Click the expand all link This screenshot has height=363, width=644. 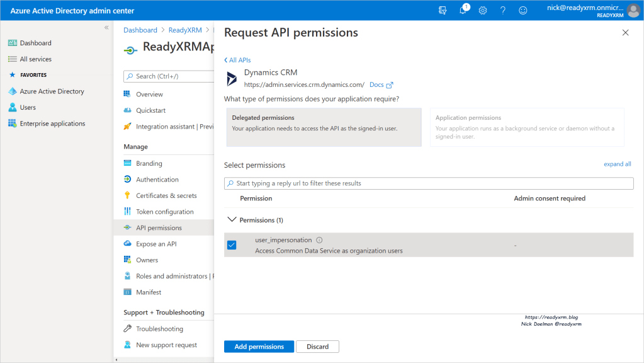click(617, 164)
